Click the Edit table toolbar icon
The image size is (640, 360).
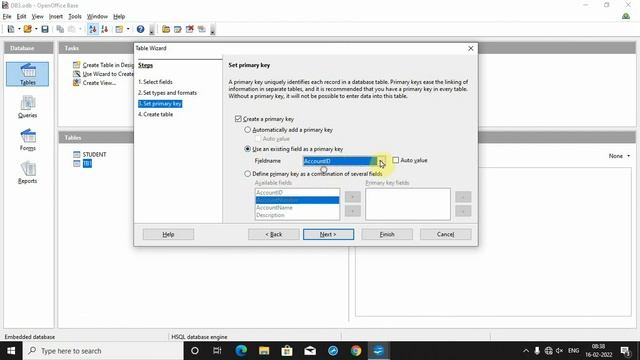[178, 29]
